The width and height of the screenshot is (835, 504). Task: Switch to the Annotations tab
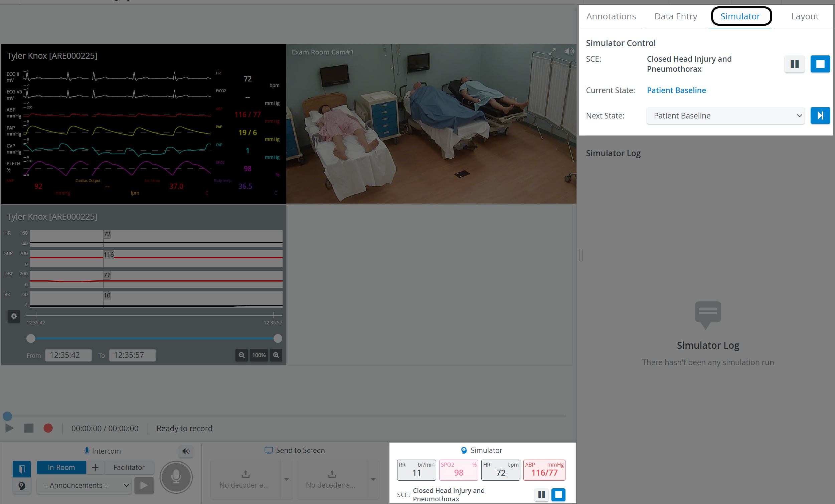(611, 16)
